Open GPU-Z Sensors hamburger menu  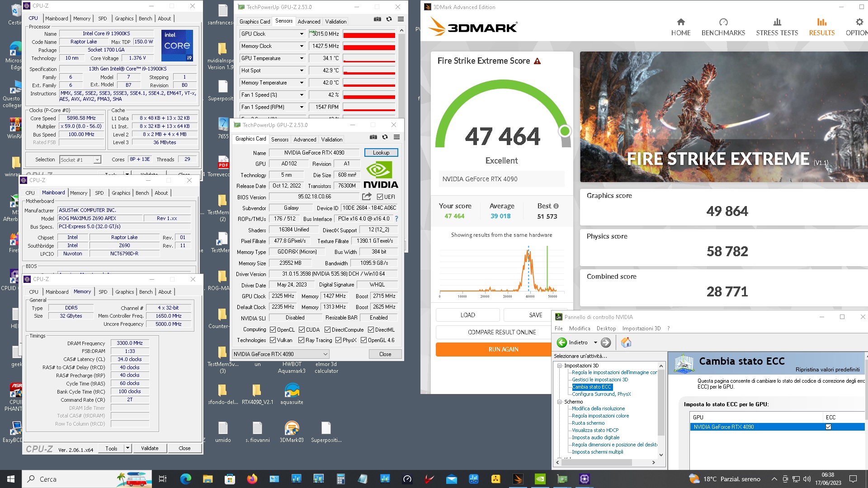point(401,19)
